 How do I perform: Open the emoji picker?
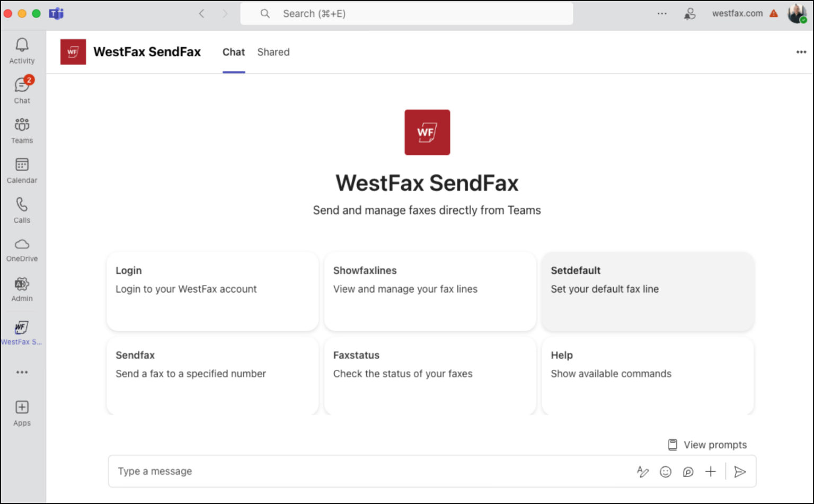666,471
